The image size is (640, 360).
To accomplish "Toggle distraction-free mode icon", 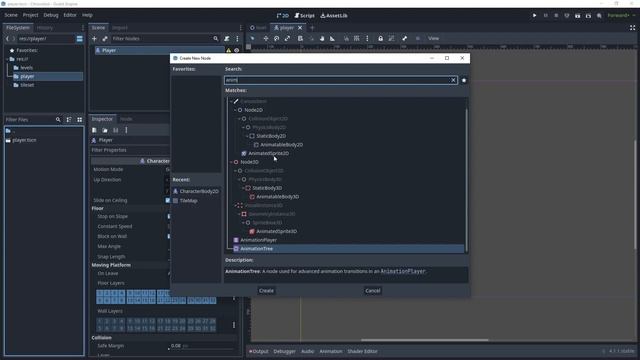I will 632,28.
